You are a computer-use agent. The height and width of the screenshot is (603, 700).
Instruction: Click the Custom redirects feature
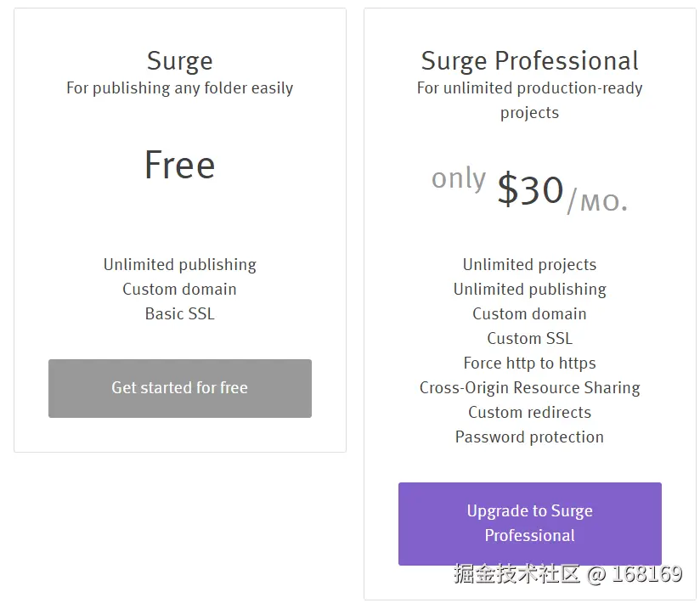[529, 413]
